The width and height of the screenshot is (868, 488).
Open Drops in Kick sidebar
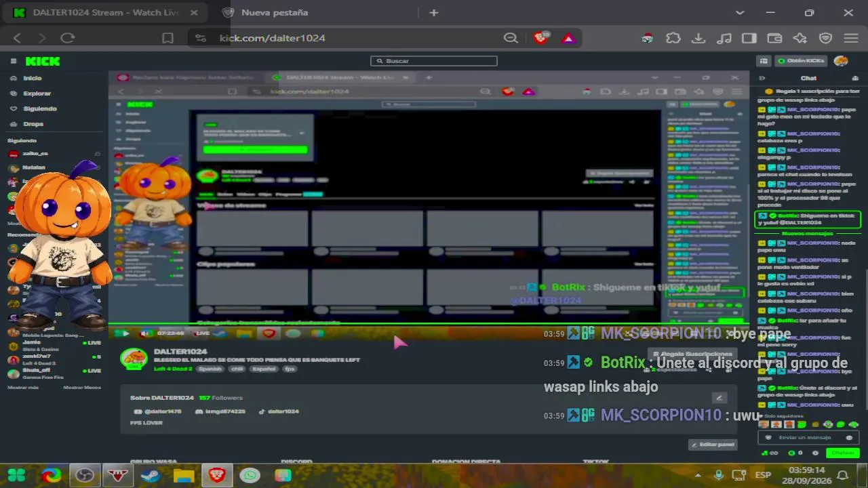(33, 124)
